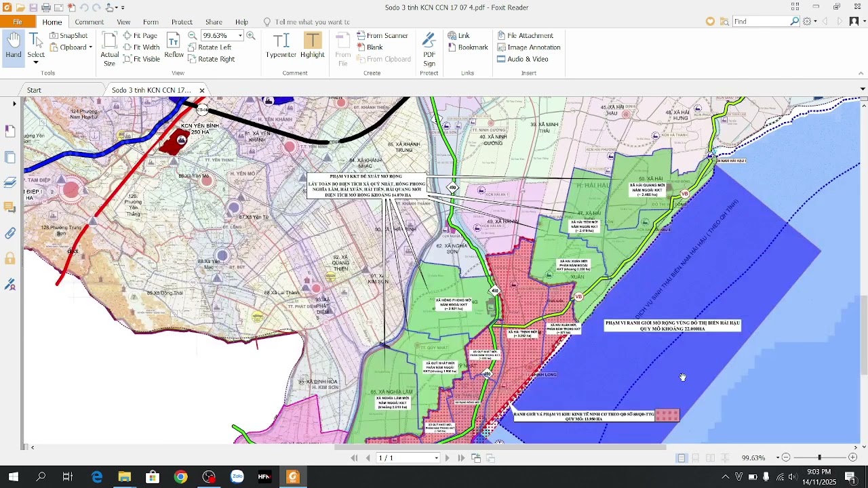Expand the zoom percentage dropdown
Screen dimensions: 868x488
[240, 35]
